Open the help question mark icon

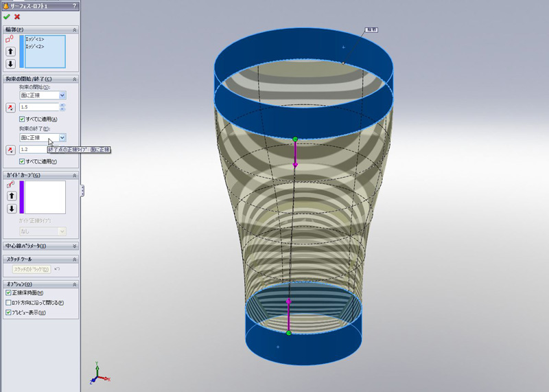(74, 5)
